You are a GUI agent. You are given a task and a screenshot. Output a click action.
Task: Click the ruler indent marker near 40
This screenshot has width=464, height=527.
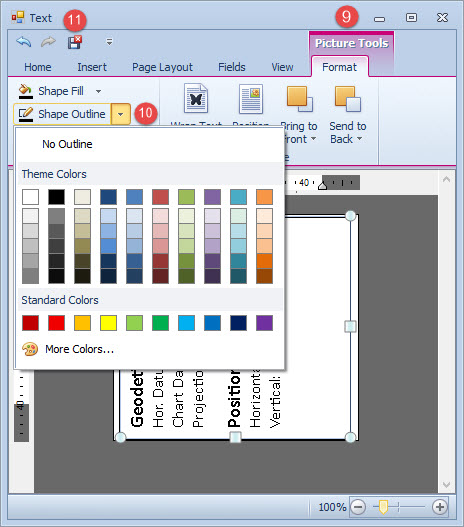[x=323, y=185]
